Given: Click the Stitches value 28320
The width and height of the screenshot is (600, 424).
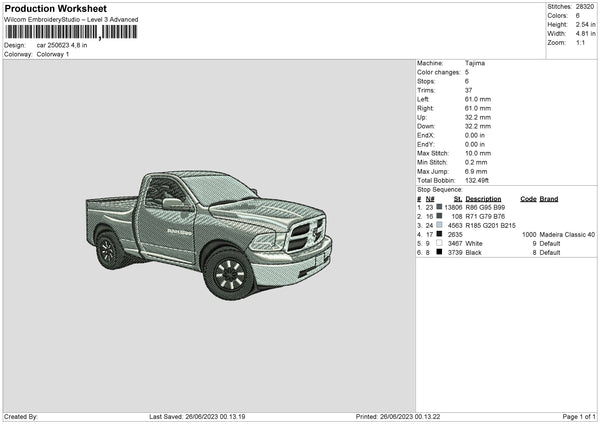Looking at the screenshot, I should tap(585, 7).
